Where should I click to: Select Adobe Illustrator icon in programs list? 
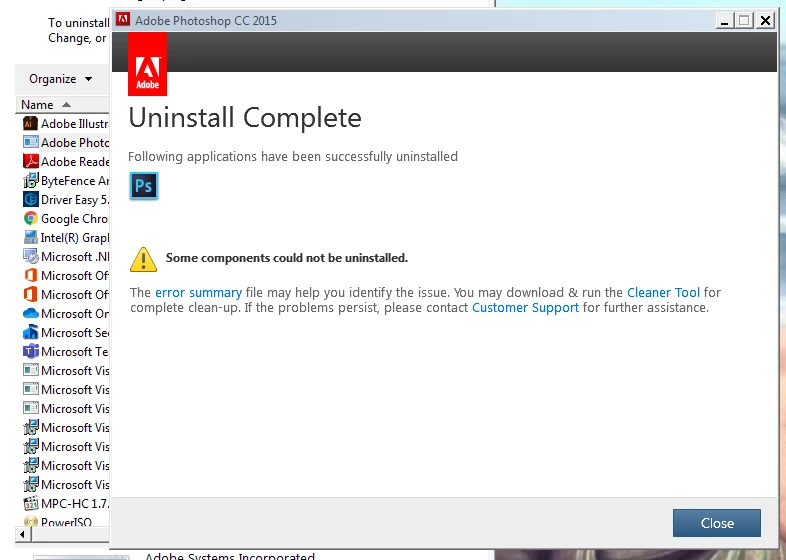click(x=30, y=123)
